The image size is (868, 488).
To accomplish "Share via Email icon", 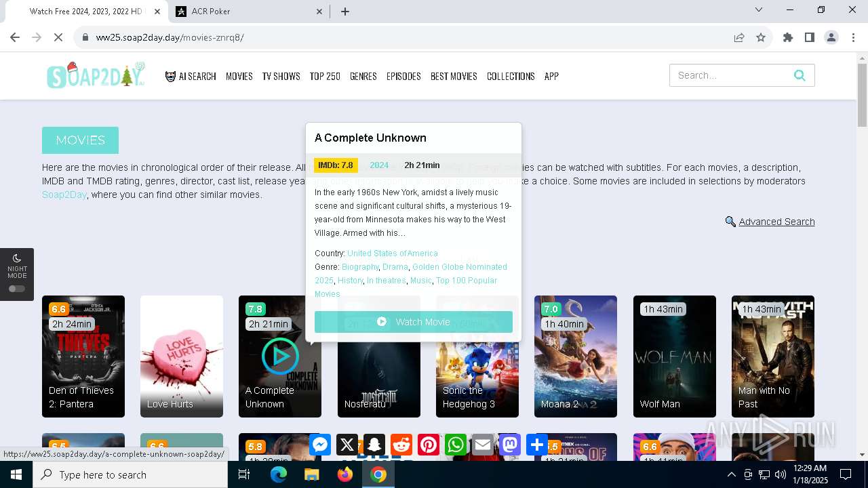I will 483,445.
